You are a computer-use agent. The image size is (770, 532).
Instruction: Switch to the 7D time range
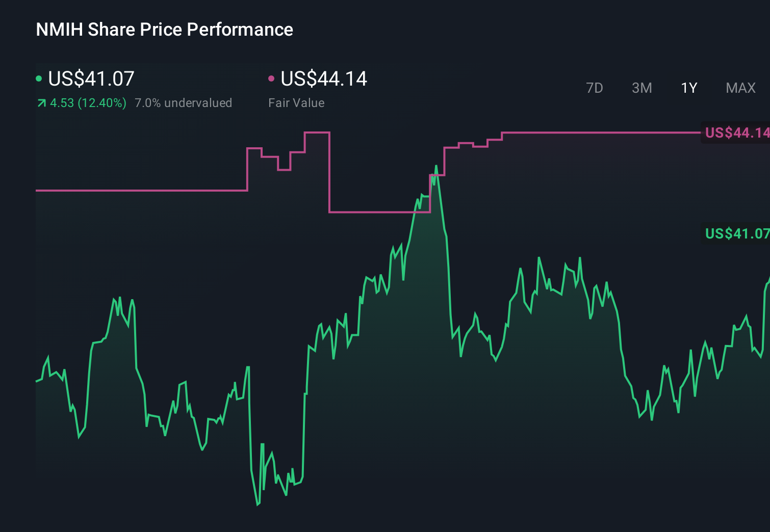595,88
